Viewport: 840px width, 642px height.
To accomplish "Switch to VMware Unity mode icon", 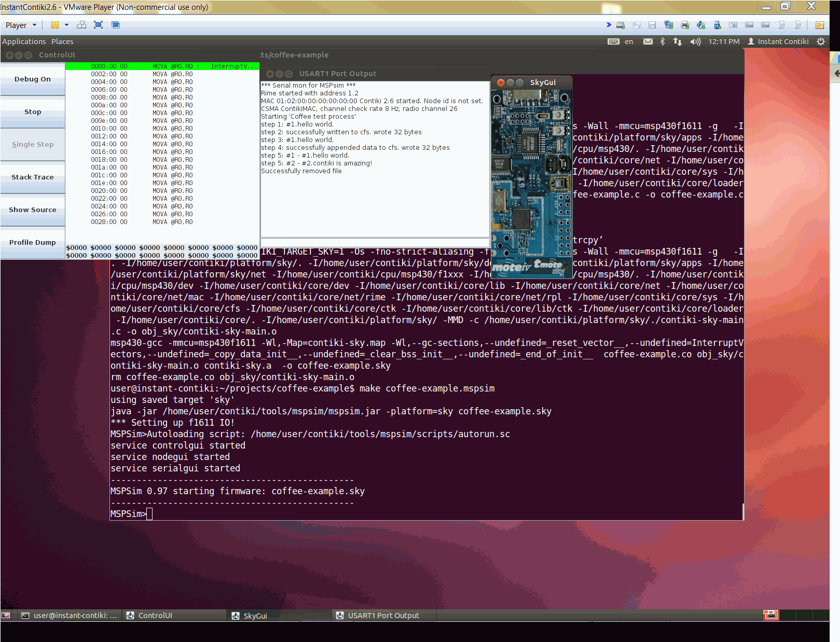I will (x=115, y=25).
